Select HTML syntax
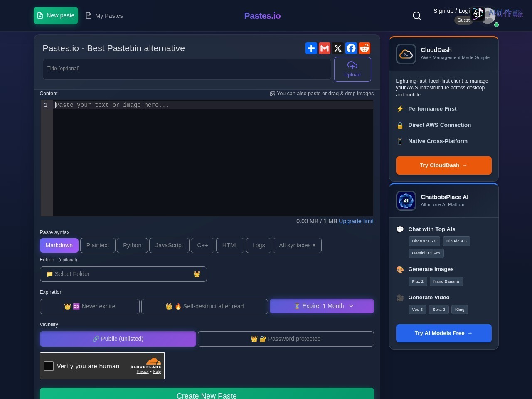This screenshot has height=399, width=532. 230,245
